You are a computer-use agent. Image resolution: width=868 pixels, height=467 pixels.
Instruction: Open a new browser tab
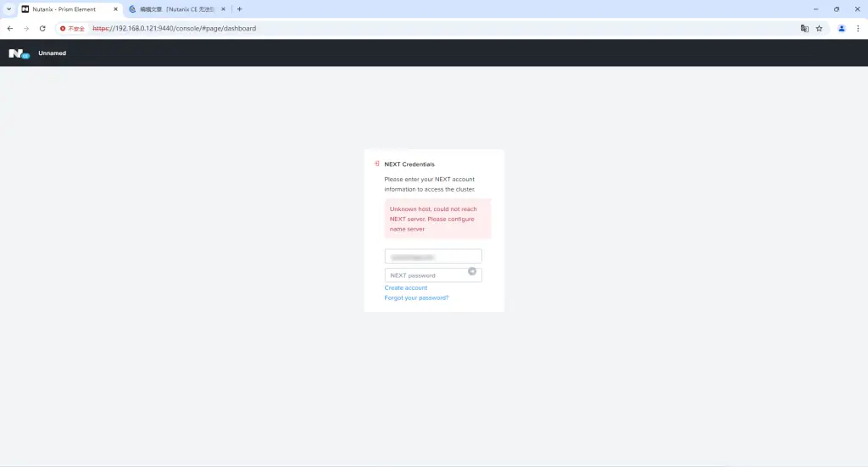239,9
